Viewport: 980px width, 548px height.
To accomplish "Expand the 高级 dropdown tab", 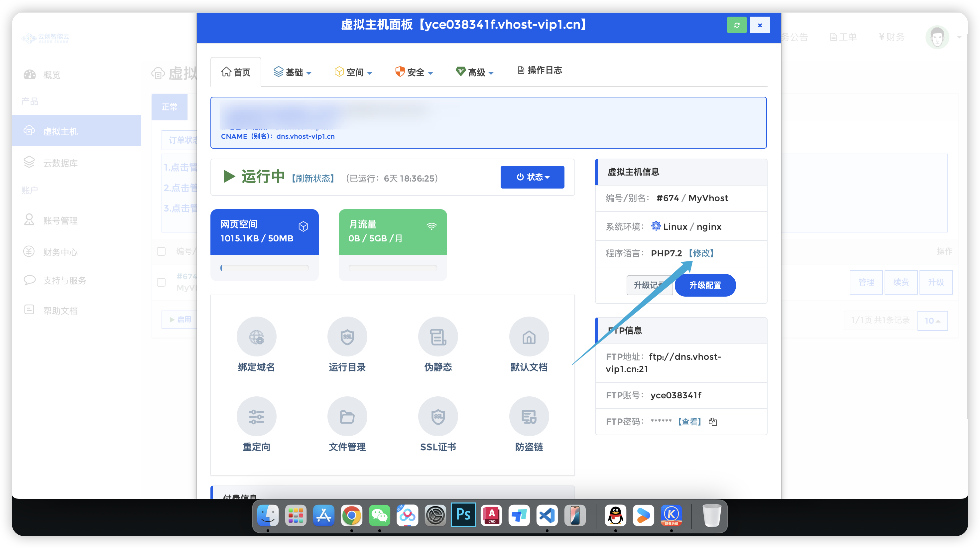I will (474, 72).
